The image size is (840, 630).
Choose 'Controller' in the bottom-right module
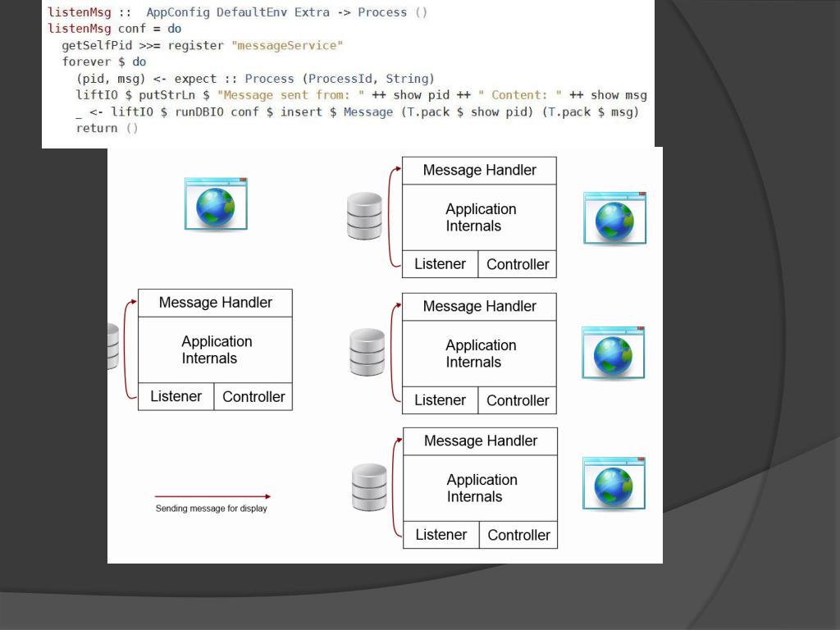pyautogui.click(x=518, y=535)
